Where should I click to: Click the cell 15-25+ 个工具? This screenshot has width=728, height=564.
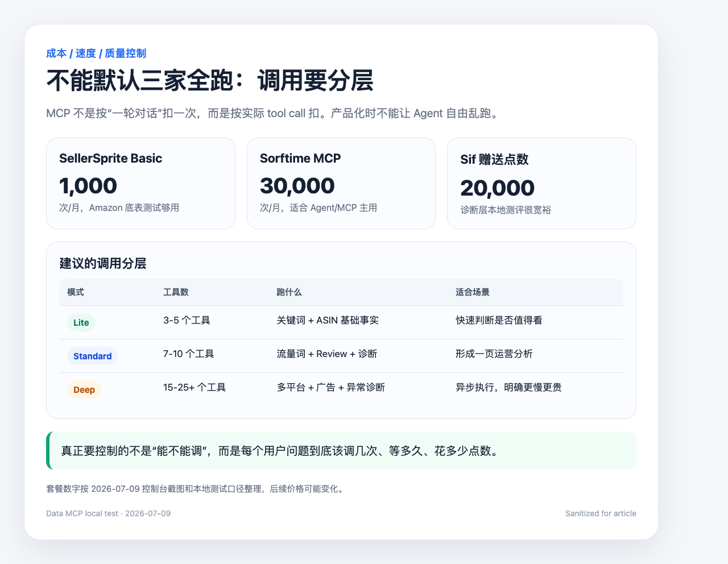pos(195,388)
